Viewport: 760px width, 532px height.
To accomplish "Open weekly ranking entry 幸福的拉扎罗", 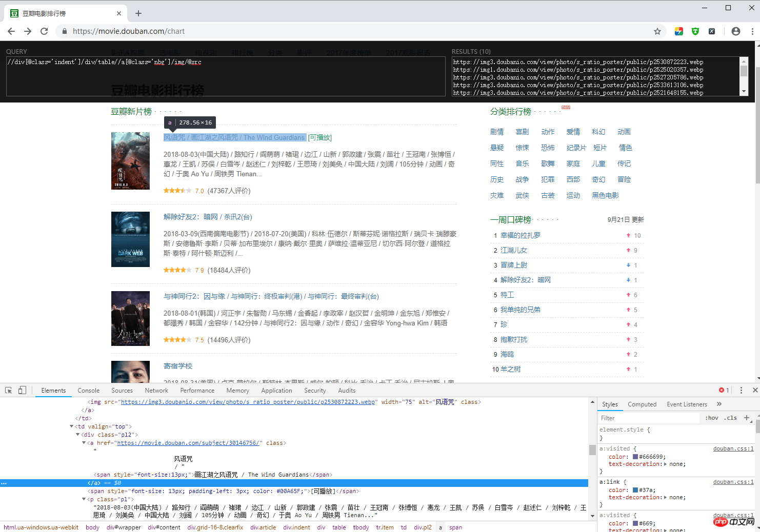I will (x=521, y=235).
